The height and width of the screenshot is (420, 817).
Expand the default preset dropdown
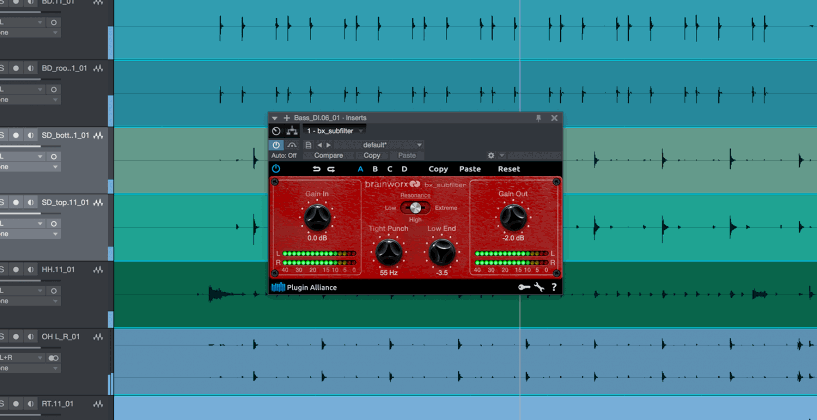pos(418,145)
